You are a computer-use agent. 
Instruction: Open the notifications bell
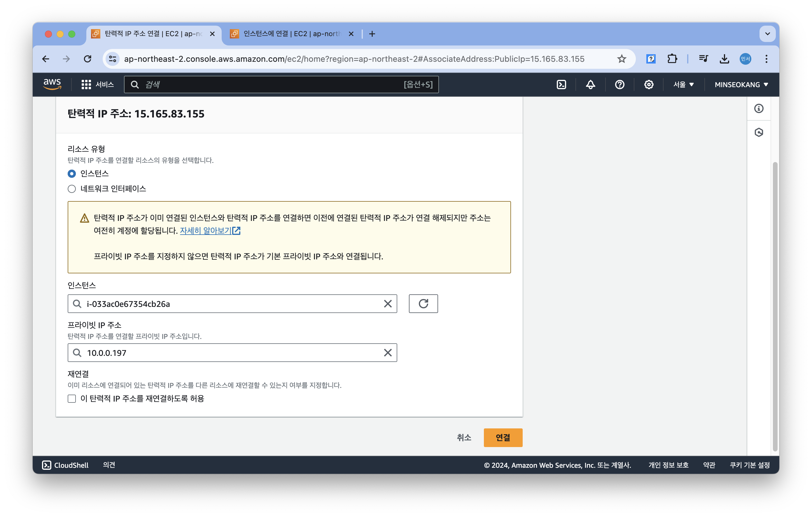(590, 85)
